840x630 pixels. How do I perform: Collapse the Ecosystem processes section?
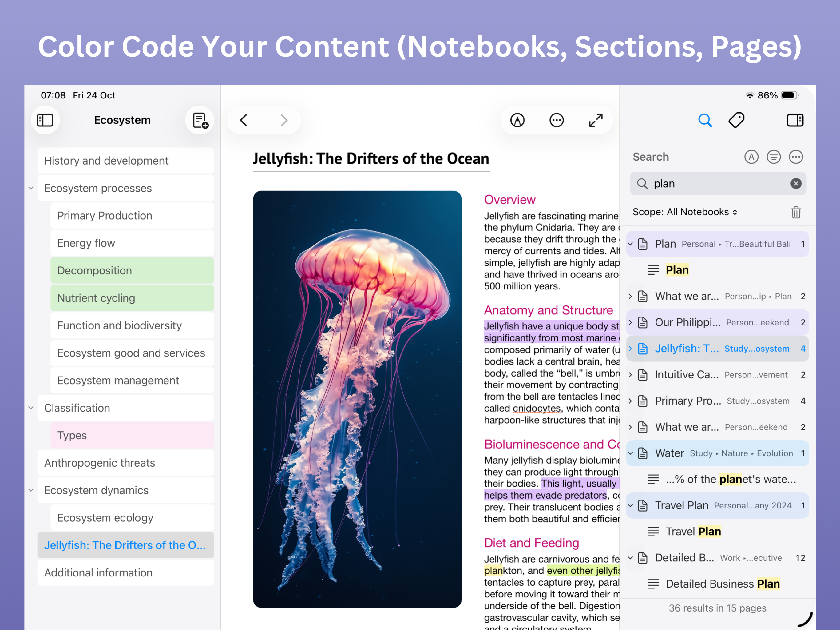coord(31,188)
